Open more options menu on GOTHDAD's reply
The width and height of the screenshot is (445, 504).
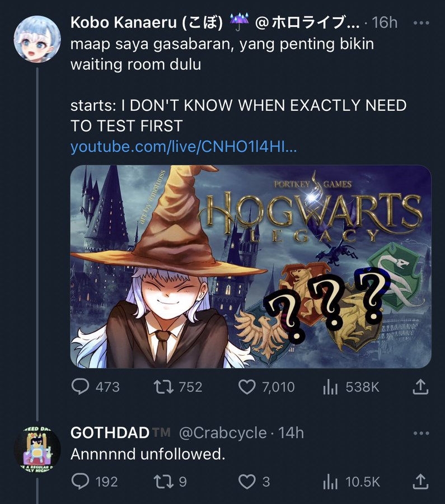click(421, 433)
